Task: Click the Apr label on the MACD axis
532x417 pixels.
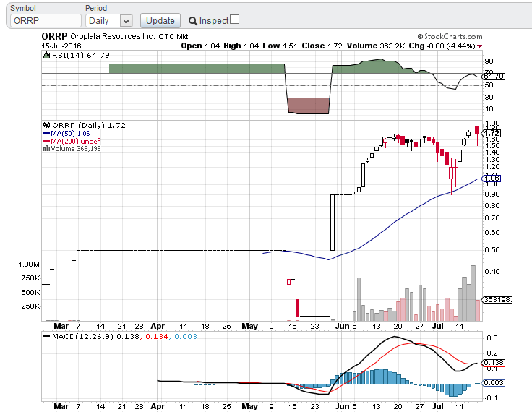Action: point(158,406)
